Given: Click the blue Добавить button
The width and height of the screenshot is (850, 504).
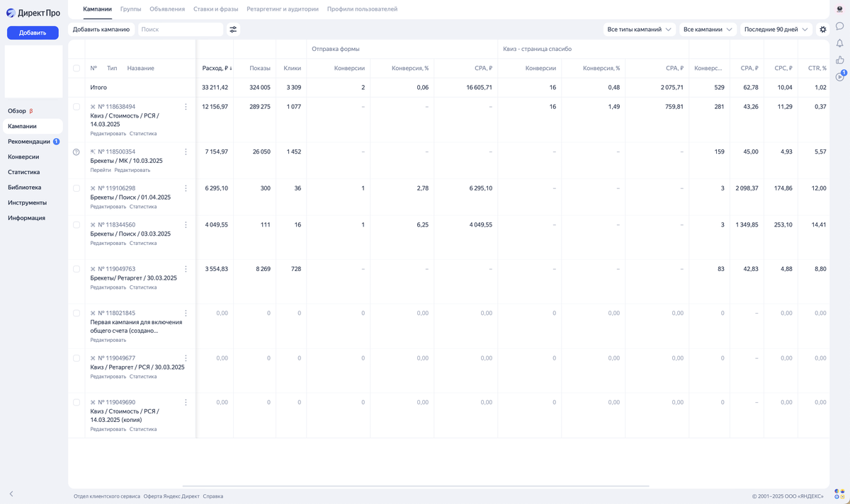Looking at the screenshot, I should click(x=33, y=33).
